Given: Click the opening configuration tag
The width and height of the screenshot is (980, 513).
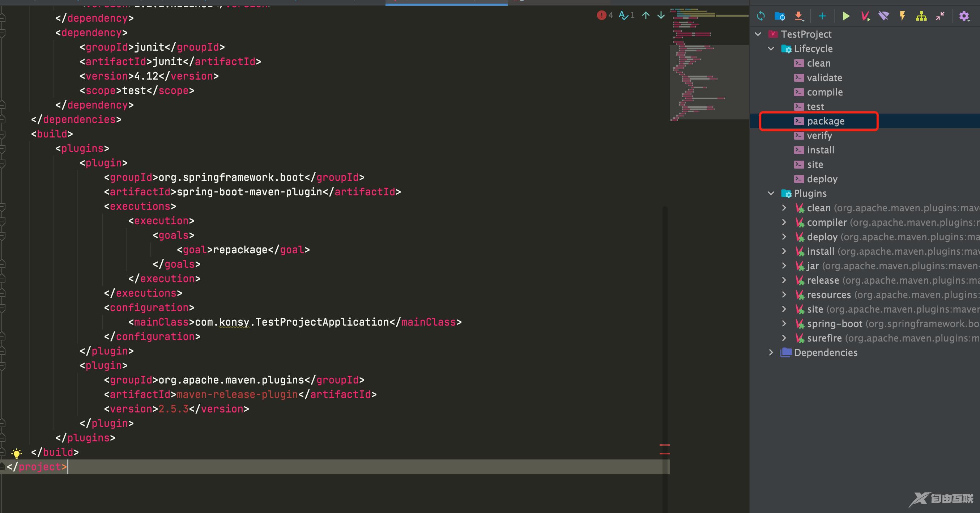Looking at the screenshot, I should tap(149, 308).
